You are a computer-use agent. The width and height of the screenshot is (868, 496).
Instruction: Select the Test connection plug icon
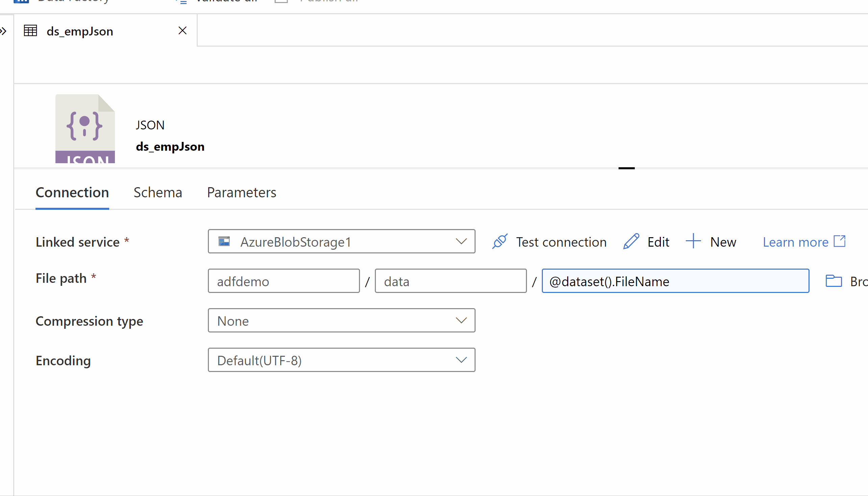pyautogui.click(x=500, y=242)
